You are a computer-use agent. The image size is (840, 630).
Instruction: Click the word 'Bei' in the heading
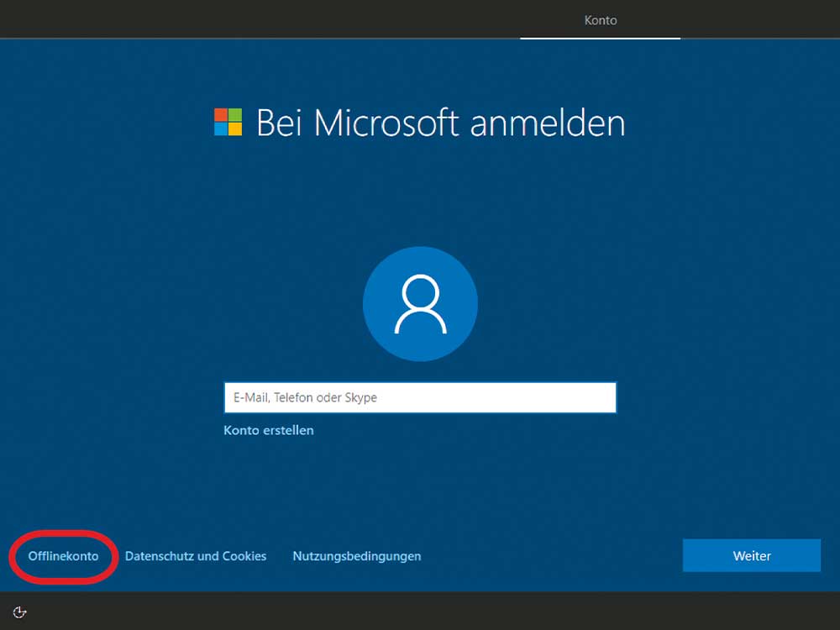pos(279,123)
